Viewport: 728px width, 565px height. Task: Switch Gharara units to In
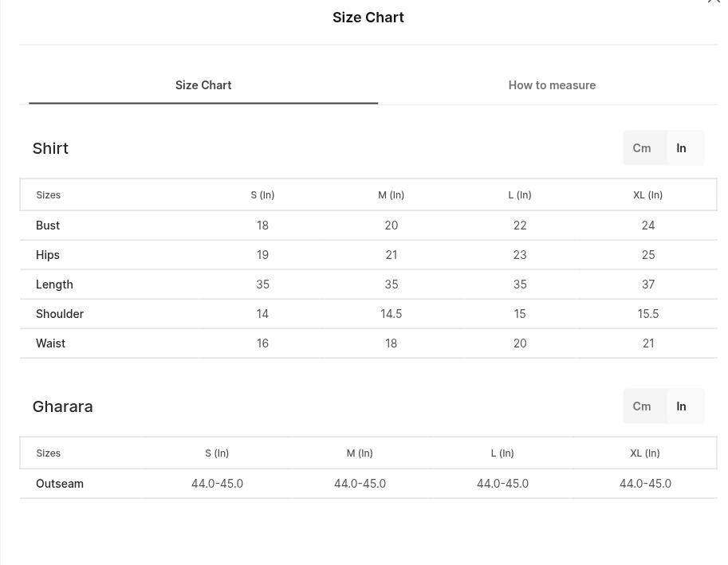[x=681, y=406]
